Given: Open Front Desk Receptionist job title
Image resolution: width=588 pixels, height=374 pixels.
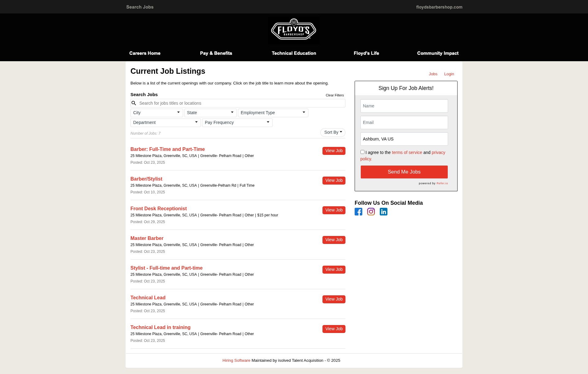Looking at the screenshot, I should [159, 209].
